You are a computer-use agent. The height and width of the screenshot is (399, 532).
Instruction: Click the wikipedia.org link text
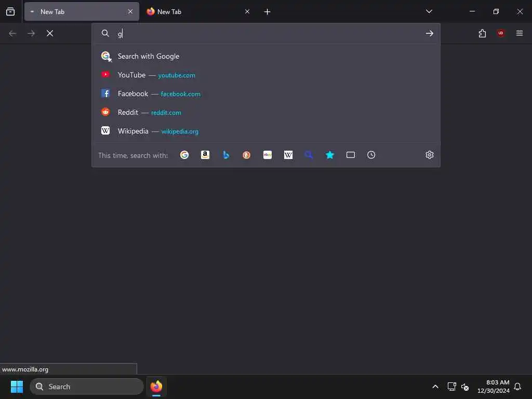click(180, 131)
